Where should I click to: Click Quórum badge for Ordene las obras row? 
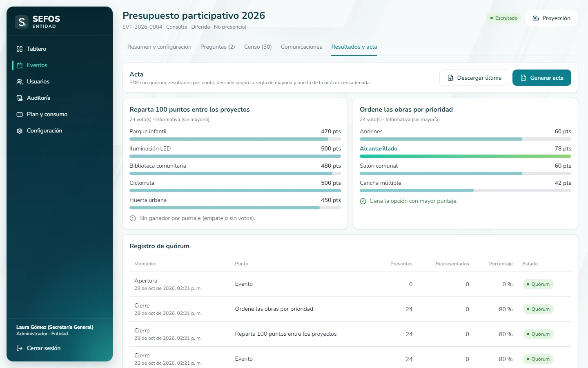(538, 309)
